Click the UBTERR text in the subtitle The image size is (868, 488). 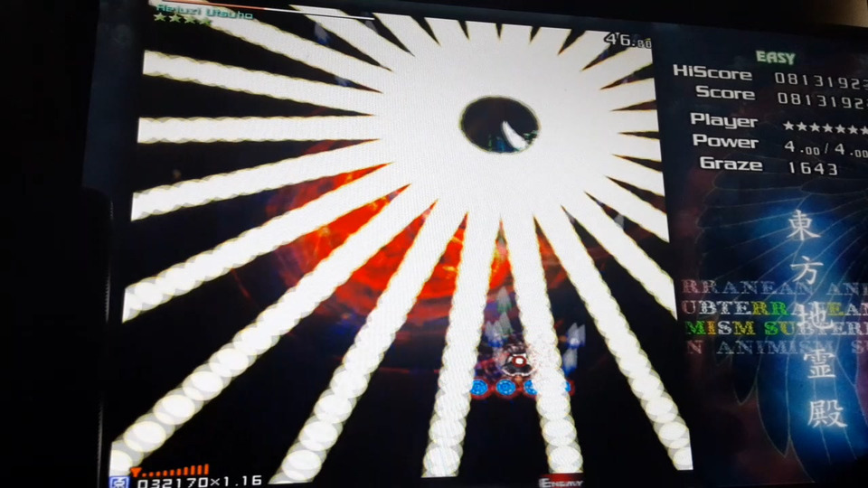[734, 307]
